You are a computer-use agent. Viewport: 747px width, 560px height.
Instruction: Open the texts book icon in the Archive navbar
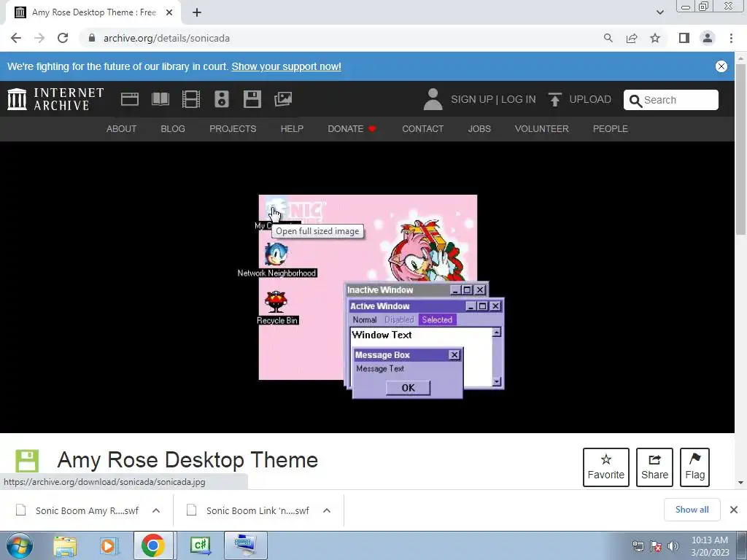(x=160, y=99)
